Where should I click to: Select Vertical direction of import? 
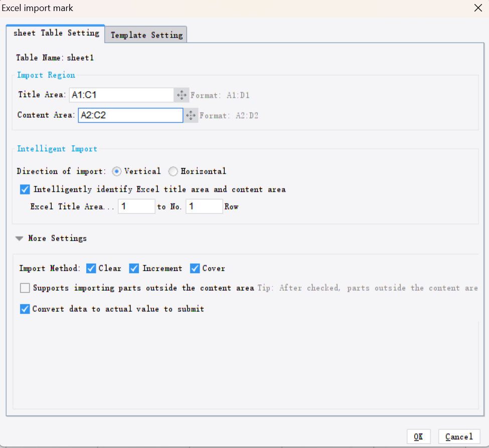point(116,171)
